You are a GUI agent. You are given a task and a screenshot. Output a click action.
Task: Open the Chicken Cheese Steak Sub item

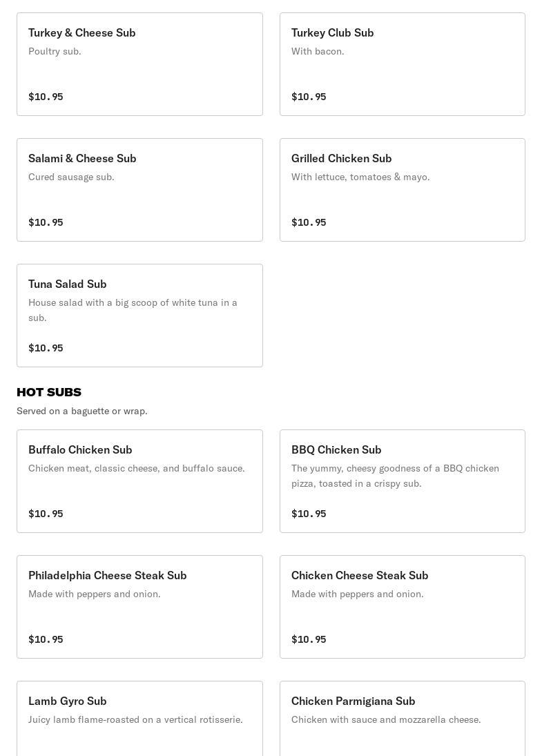pyautogui.click(x=402, y=607)
